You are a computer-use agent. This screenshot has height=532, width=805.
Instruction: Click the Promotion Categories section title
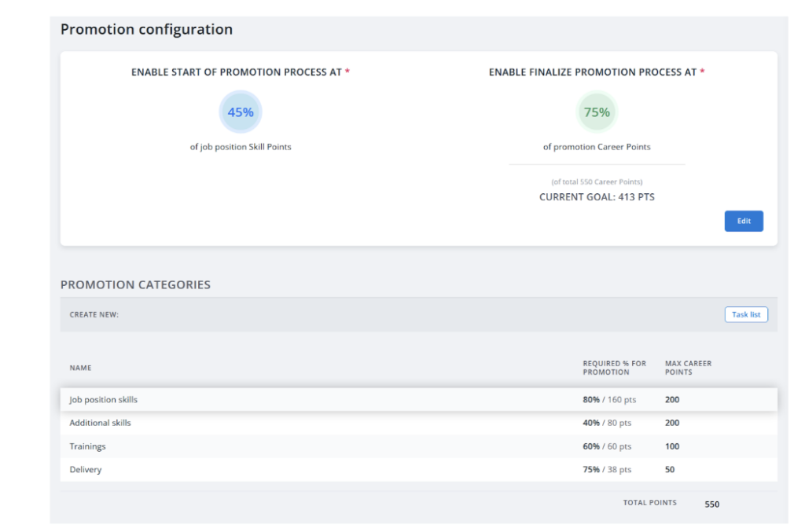tap(135, 284)
